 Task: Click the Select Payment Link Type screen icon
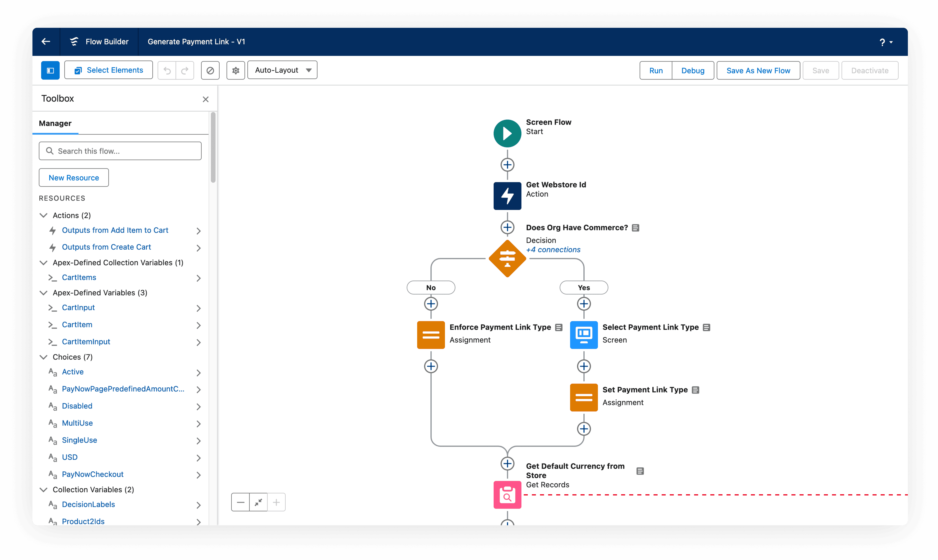point(583,335)
